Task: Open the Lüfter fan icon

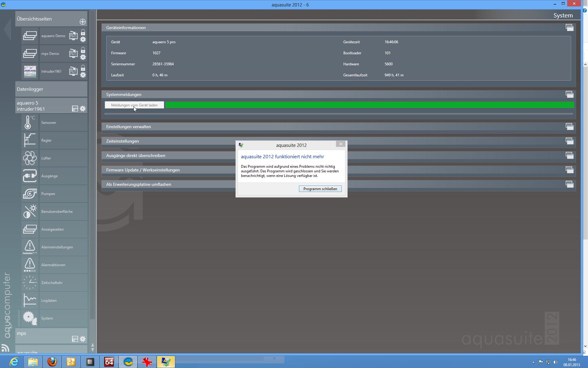Action: point(30,158)
